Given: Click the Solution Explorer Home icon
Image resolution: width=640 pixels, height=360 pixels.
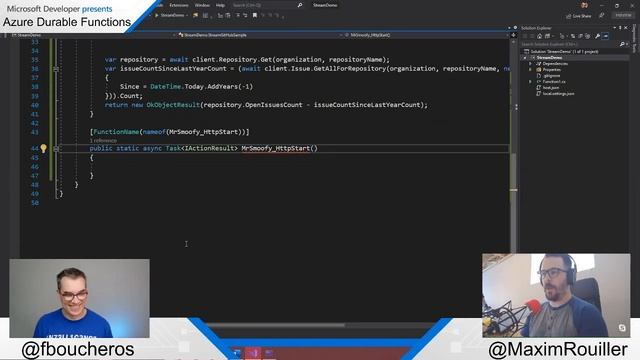Looking at the screenshot, I should click(539, 36).
